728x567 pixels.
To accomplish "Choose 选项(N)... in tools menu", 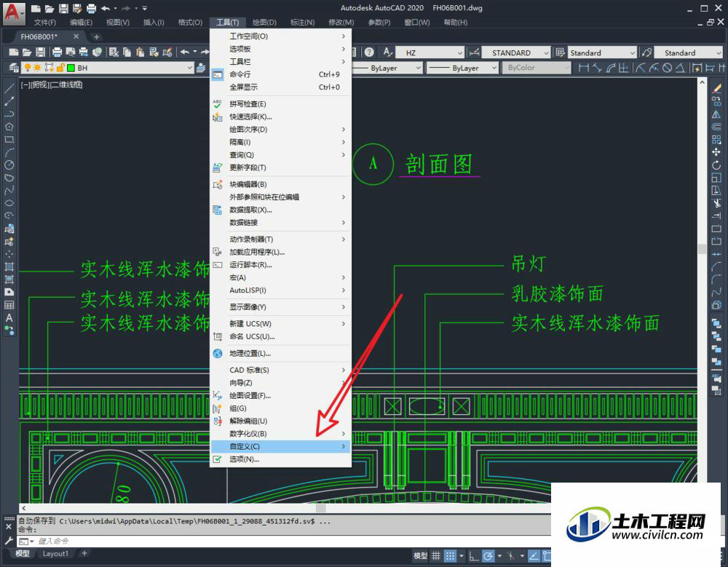I will [x=281, y=459].
